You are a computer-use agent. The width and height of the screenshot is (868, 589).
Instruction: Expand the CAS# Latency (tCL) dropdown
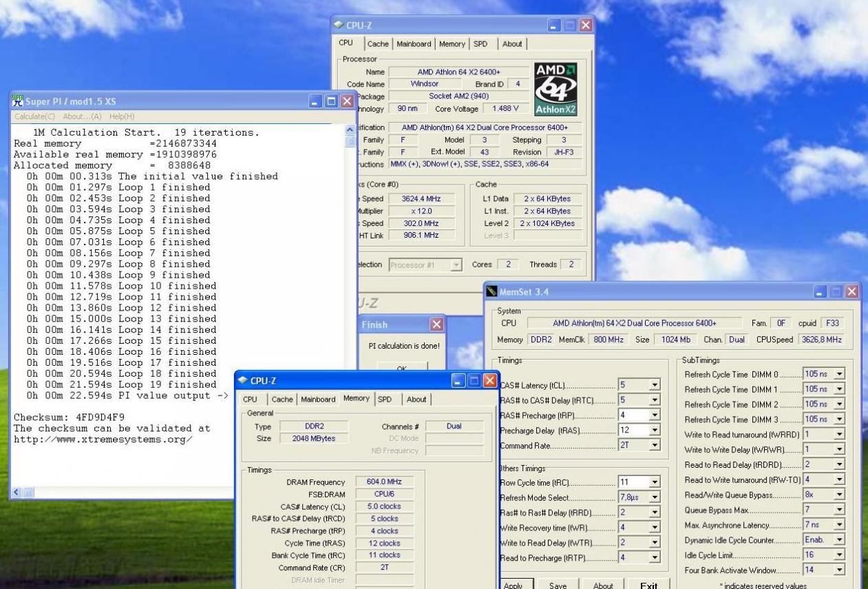tap(655, 386)
